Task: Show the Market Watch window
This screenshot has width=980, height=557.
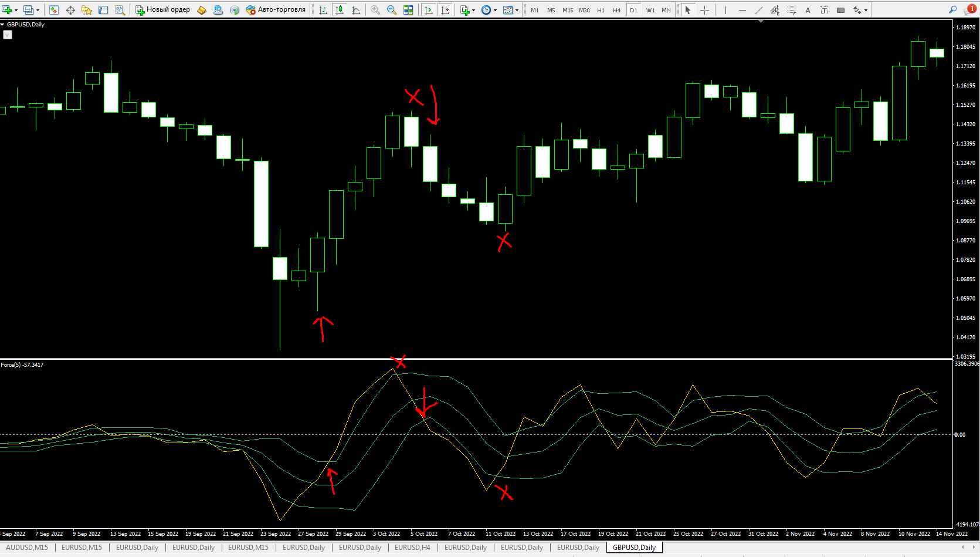Action: [54, 10]
